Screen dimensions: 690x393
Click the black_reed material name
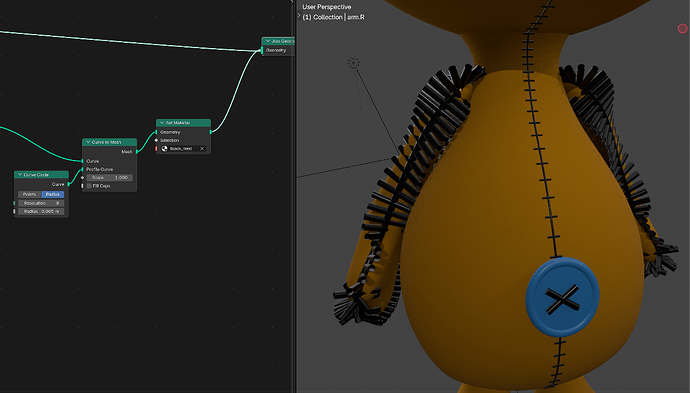coord(181,149)
